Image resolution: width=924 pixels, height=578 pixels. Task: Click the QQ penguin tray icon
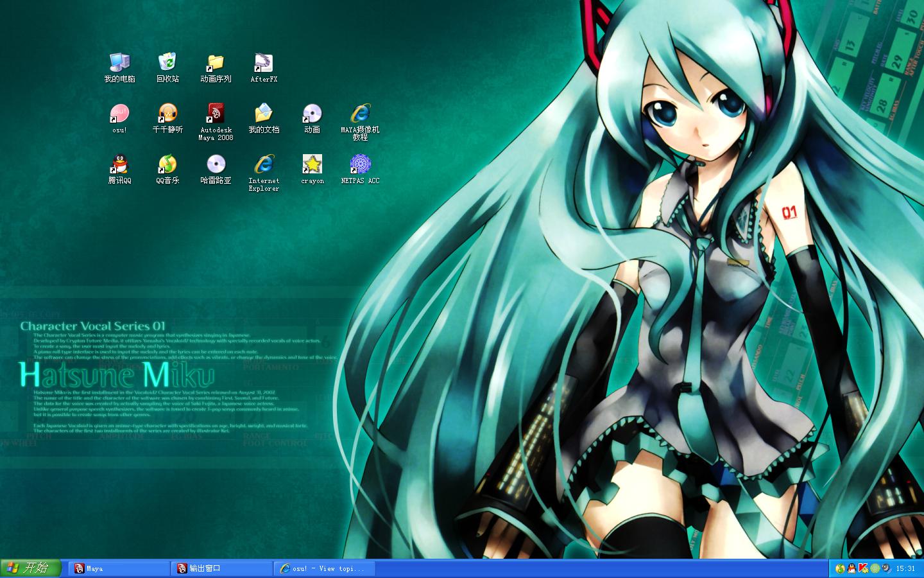(x=851, y=568)
